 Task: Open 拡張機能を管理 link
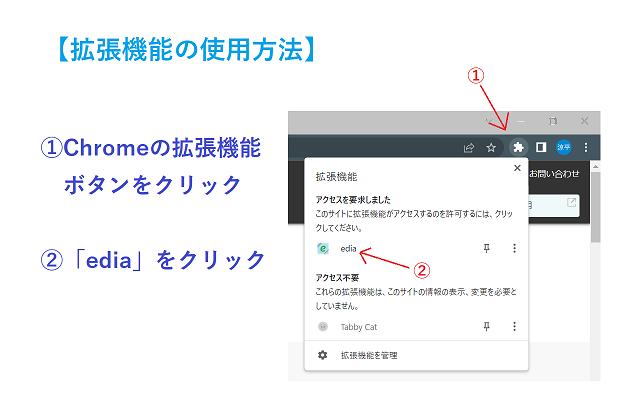[369, 356]
